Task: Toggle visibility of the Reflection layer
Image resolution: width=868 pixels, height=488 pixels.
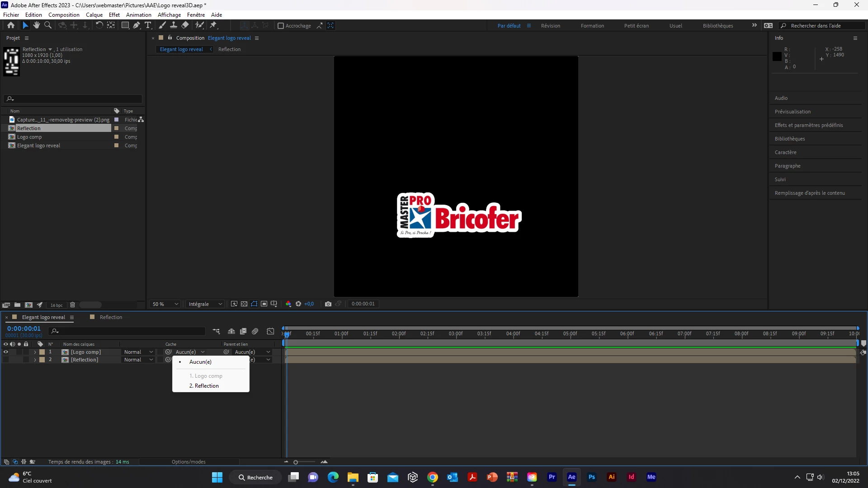Action: [x=6, y=360]
